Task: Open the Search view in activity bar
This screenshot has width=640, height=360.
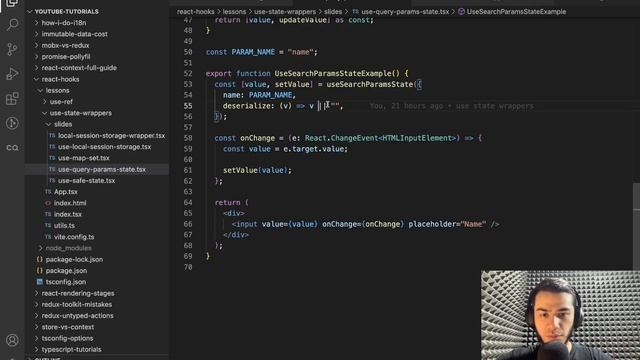Action: pos(12,25)
